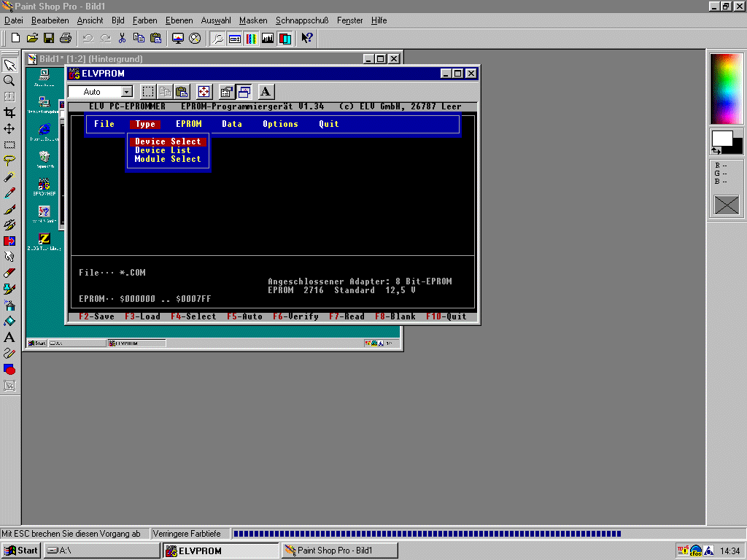
Task: Copy using the Paint Shop Pro toolbar icon
Action: pos(139,38)
